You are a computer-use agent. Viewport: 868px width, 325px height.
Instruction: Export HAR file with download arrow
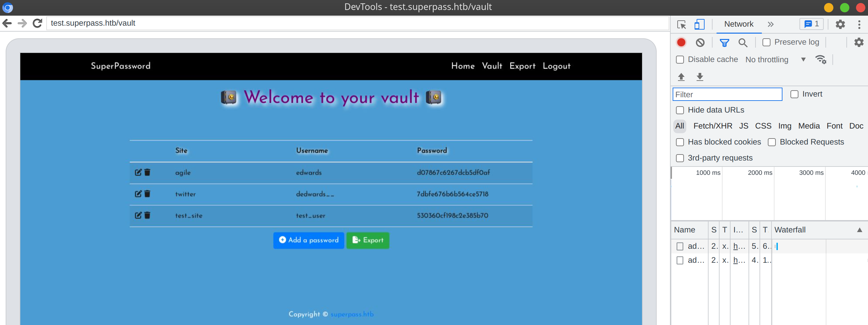700,77
